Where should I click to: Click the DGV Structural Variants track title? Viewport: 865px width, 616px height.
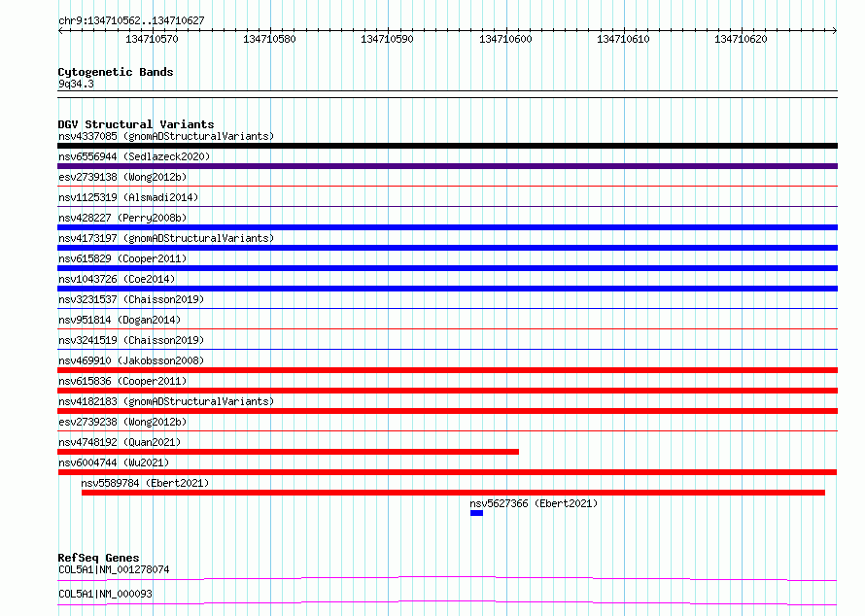[x=136, y=124]
